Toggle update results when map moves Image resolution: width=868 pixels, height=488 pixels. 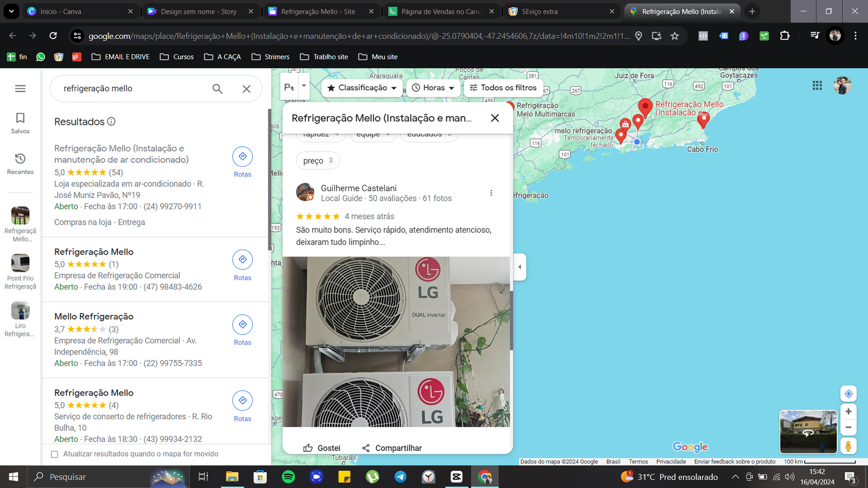[x=55, y=454]
